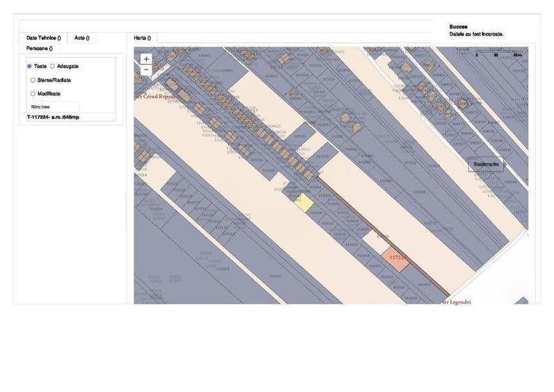The width and height of the screenshot is (554, 392).
Task: Switch to the Acte tab
Action: coord(82,38)
